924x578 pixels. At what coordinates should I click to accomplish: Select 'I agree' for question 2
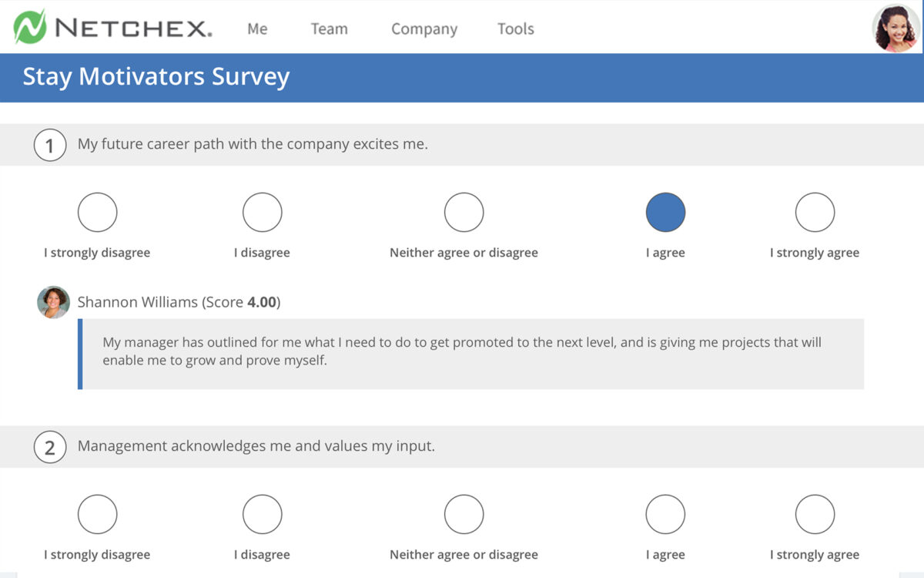(x=665, y=515)
